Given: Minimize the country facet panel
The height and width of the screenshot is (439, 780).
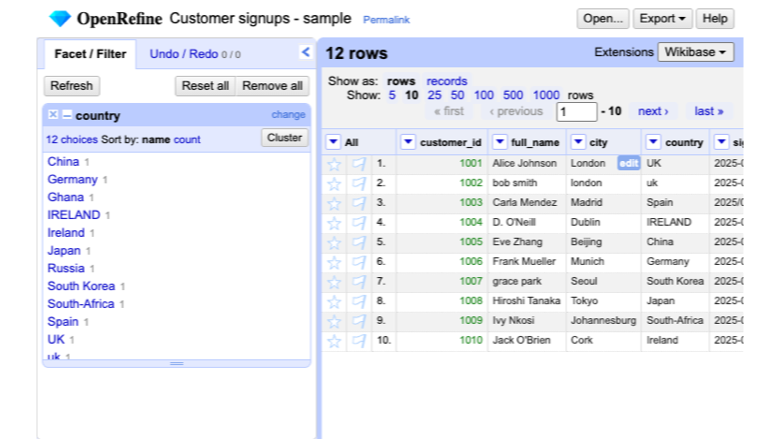Looking at the screenshot, I should (x=67, y=115).
